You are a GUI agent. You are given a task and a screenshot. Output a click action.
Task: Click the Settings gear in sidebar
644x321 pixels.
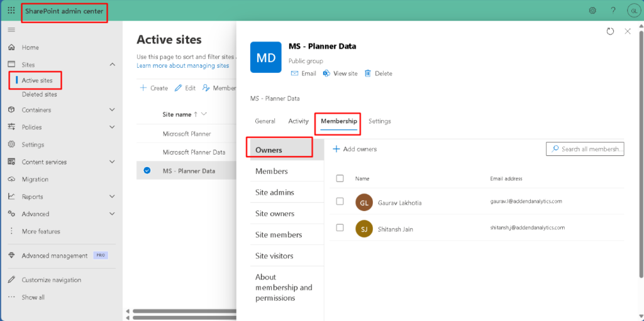[12, 144]
